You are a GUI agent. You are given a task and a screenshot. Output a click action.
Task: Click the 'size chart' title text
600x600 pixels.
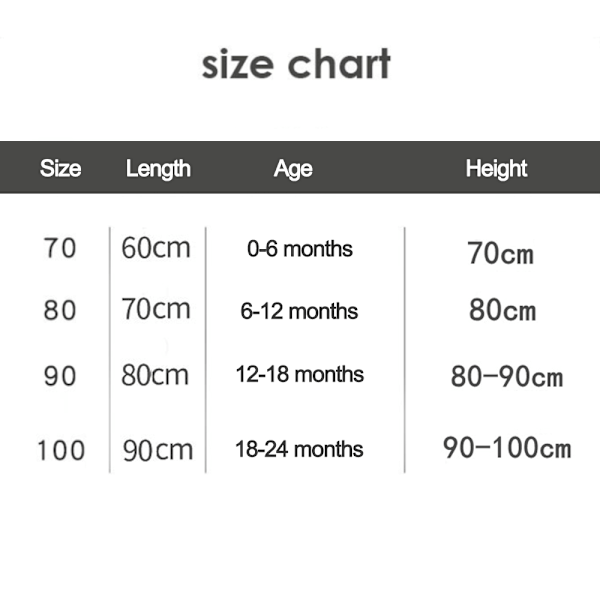coord(296,64)
